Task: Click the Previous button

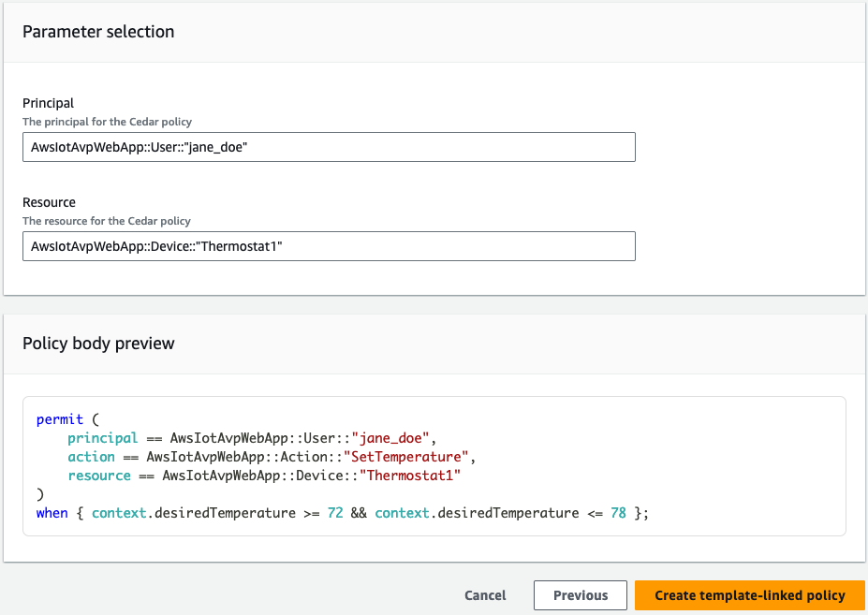Action: click(x=580, y=594)
